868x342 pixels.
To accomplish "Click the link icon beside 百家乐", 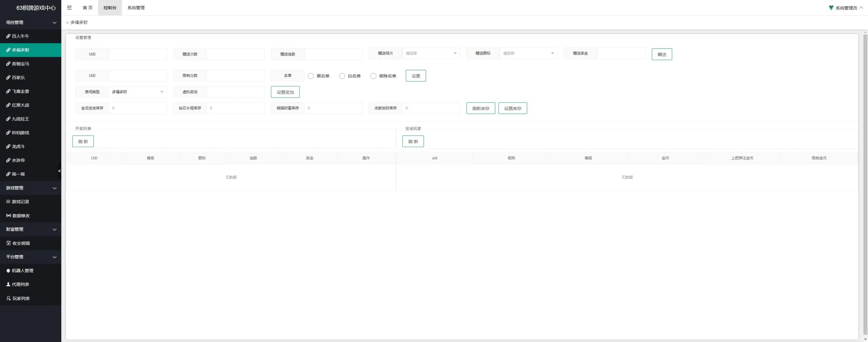I will coord(8,78).
